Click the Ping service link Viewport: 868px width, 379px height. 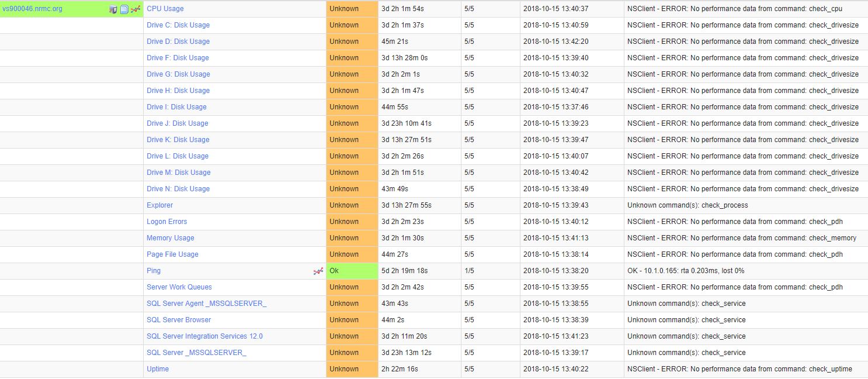[x=154, y=271]
